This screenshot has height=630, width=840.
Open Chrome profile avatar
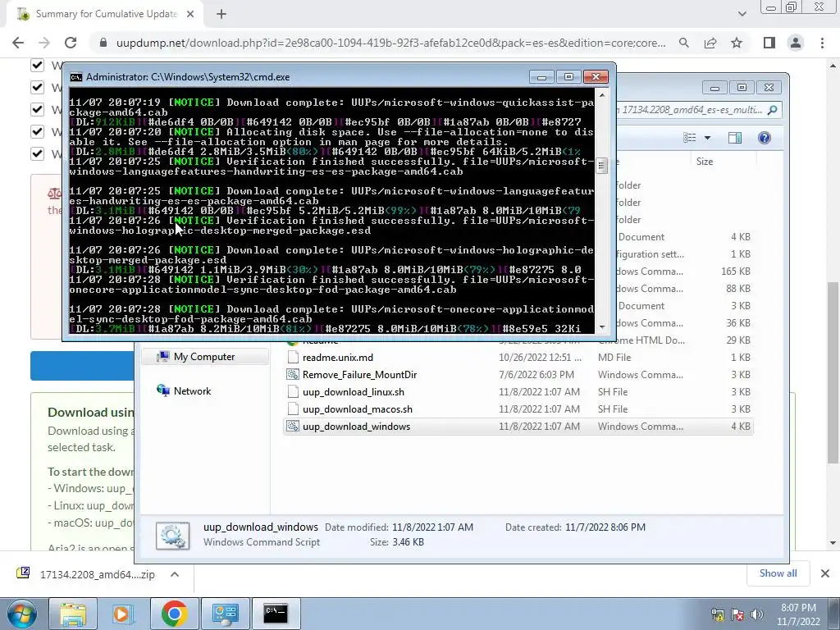[x=796, y=43]
